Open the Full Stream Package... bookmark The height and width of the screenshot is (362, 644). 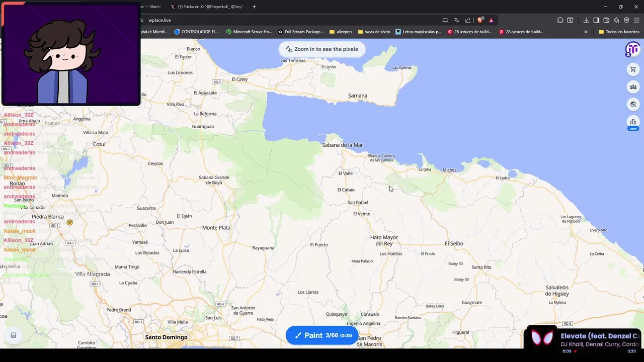click(300, 32)
